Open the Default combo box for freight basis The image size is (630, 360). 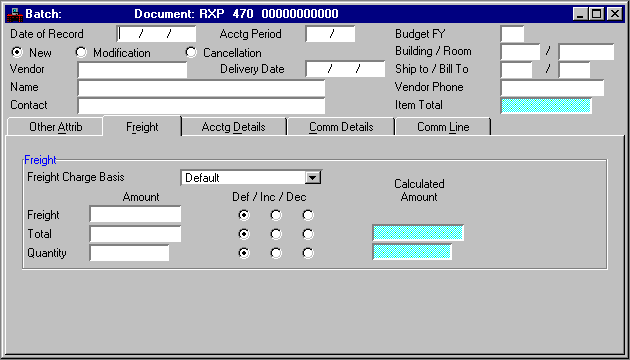point(251,177)
